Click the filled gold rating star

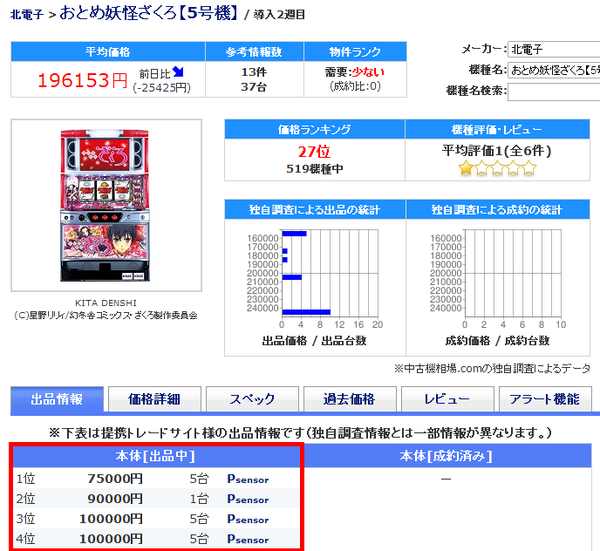click(x=466, y=168)
